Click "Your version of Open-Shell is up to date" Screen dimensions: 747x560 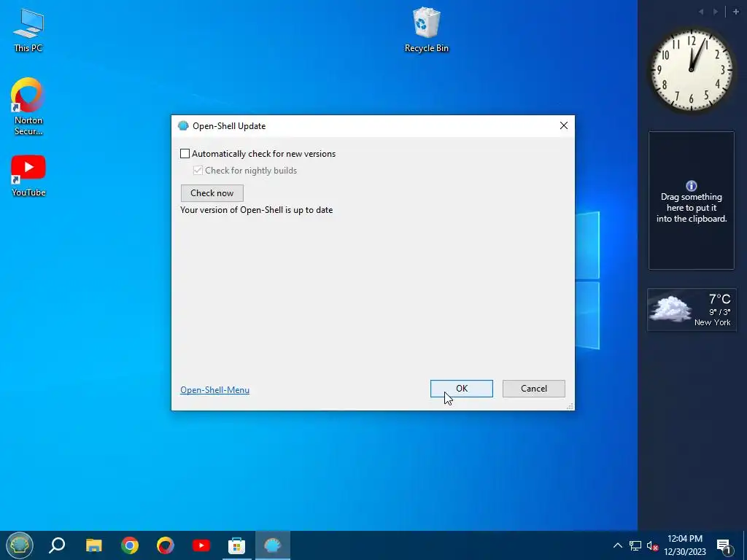click(256, 210)
